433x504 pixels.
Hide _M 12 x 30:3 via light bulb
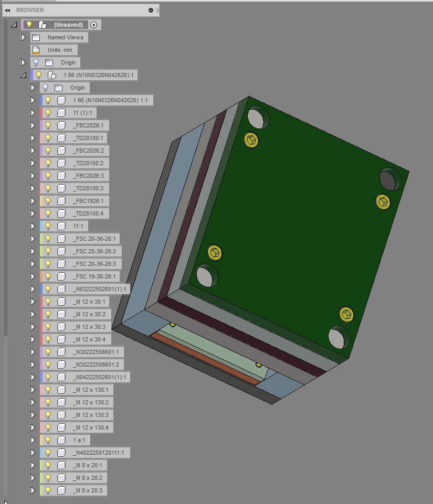(48, 327)
